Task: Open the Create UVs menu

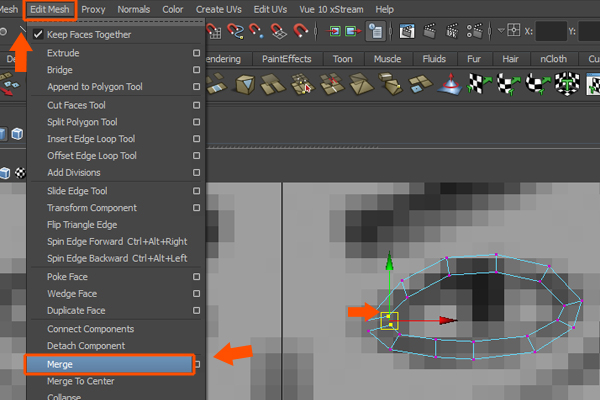Action: click(218, 9)
